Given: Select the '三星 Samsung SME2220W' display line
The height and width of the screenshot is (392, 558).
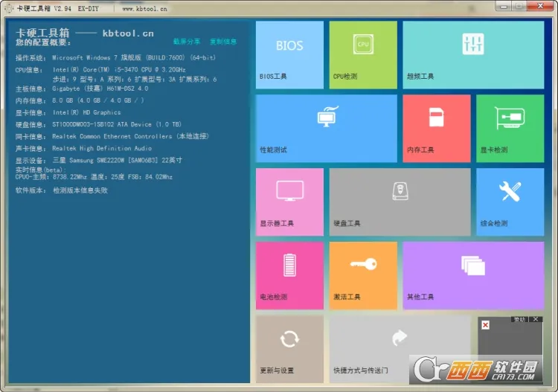Looking at the screenshot, I should click(x=117, y=161).
